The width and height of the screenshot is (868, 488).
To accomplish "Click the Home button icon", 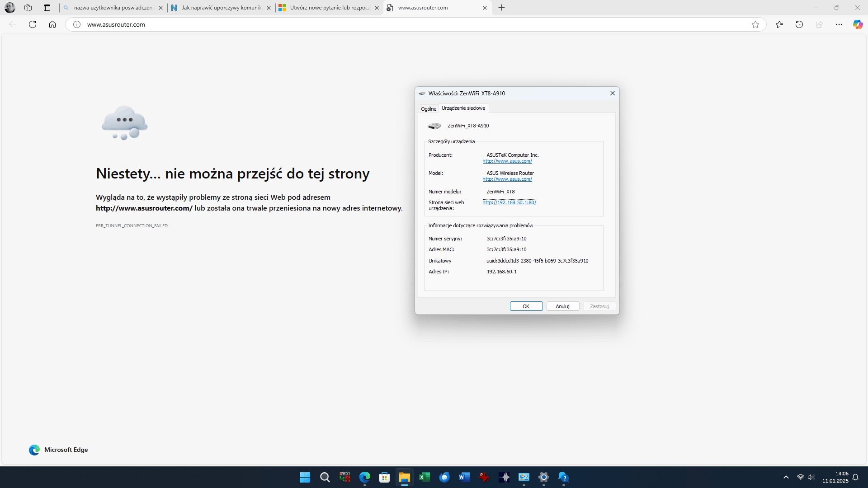I will [52, 24].
